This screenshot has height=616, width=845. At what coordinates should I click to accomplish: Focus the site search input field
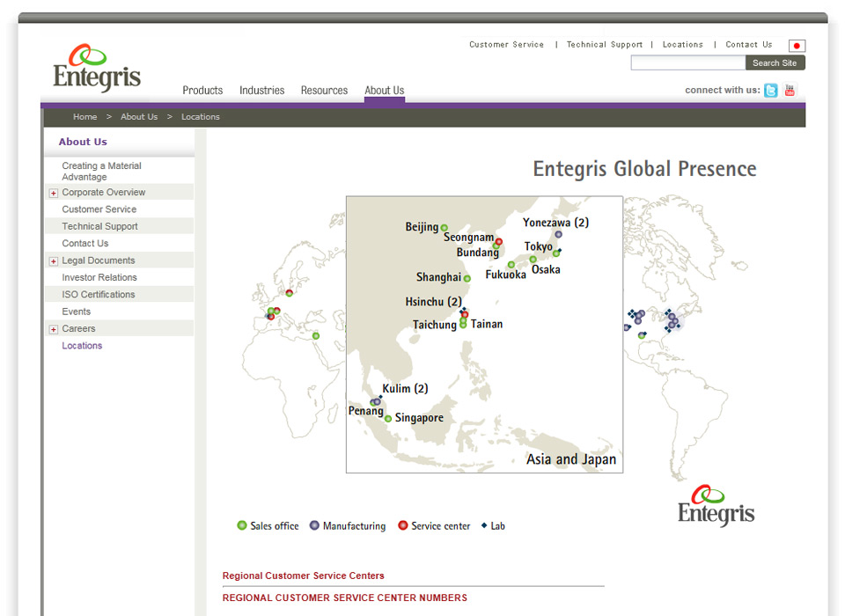point(688,63)
